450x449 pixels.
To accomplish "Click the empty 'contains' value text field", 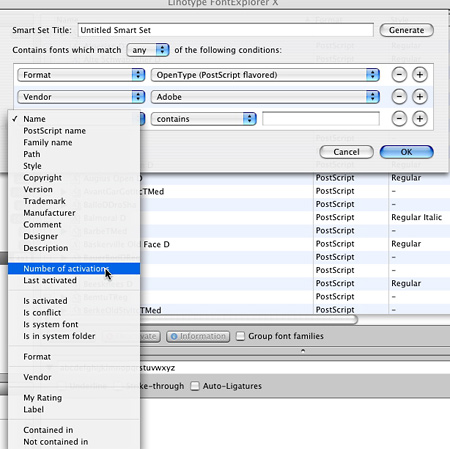I will [321, 119].
